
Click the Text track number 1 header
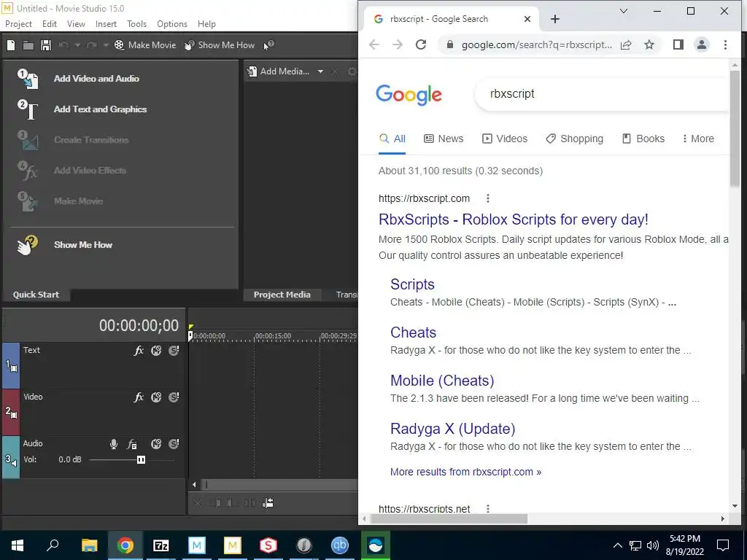point(11,366)
